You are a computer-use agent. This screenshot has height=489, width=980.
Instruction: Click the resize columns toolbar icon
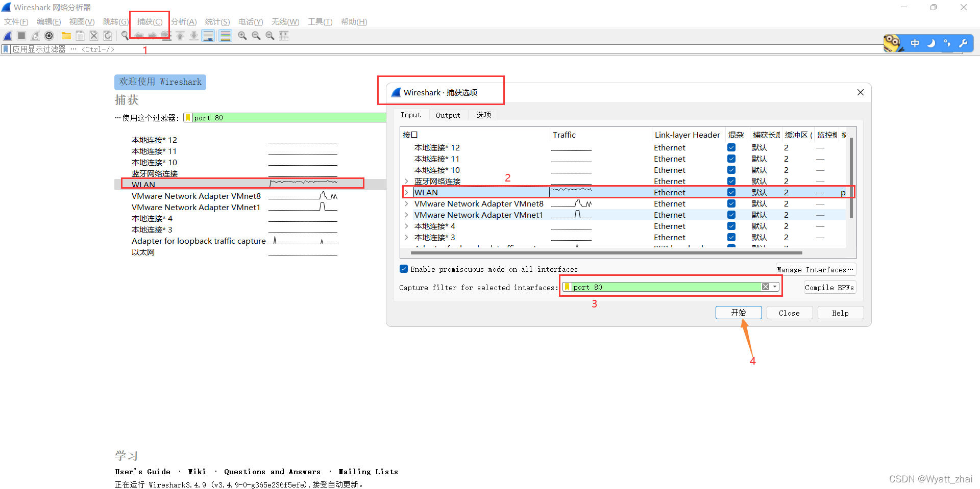click(284, 36)
